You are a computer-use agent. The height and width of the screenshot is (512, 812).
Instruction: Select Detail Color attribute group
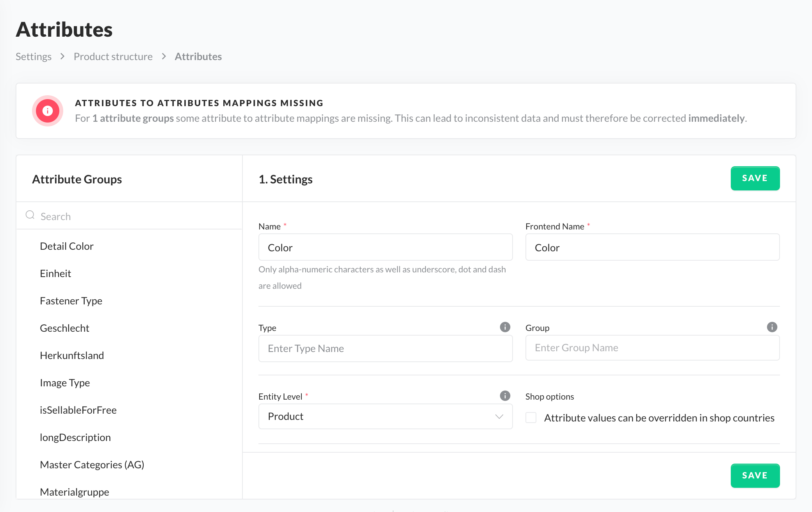click(x=67, y=246)
